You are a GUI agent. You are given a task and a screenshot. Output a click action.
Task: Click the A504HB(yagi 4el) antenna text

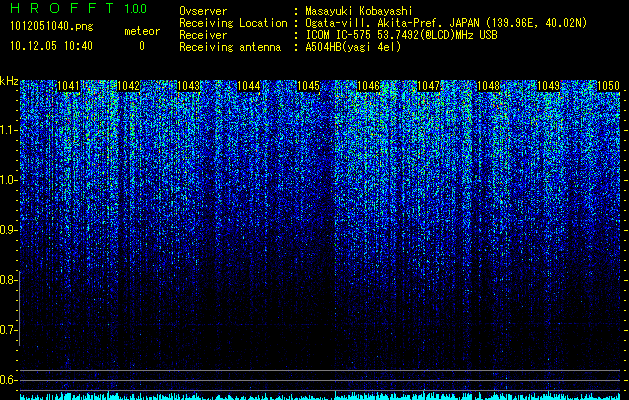click(x=353, y=47)
